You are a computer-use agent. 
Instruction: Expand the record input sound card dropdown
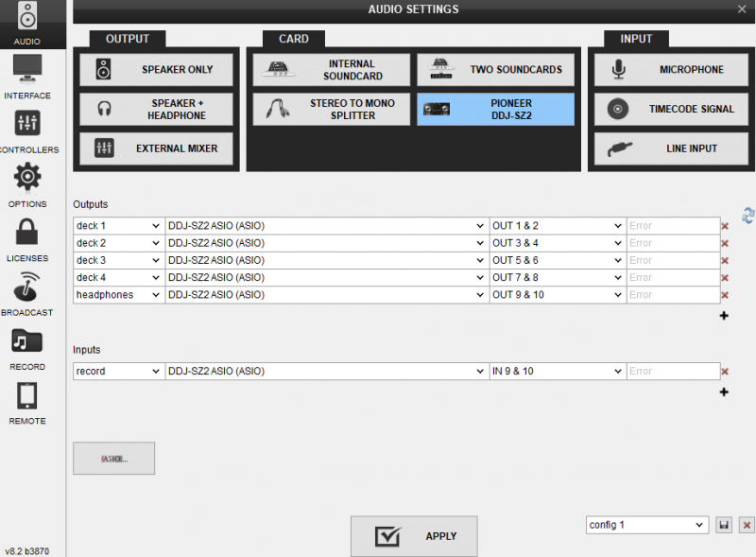(x=327, y=371)
